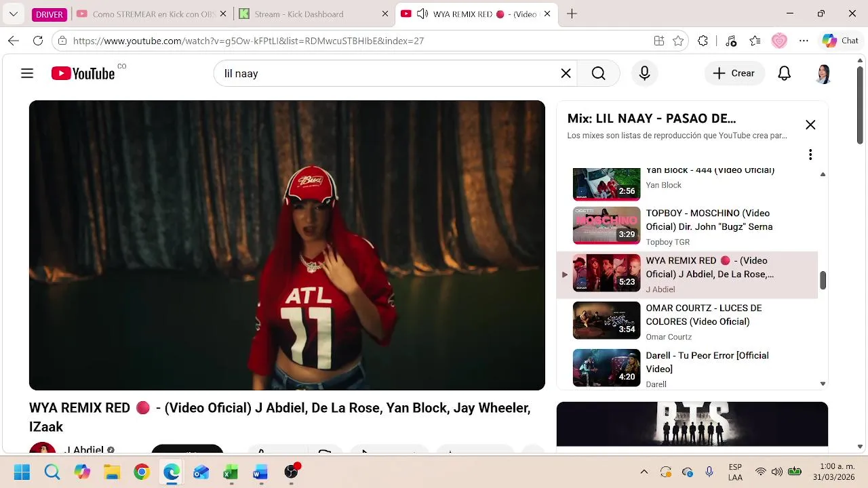
Task: Open clock and date panel
Action: [833, 472]
